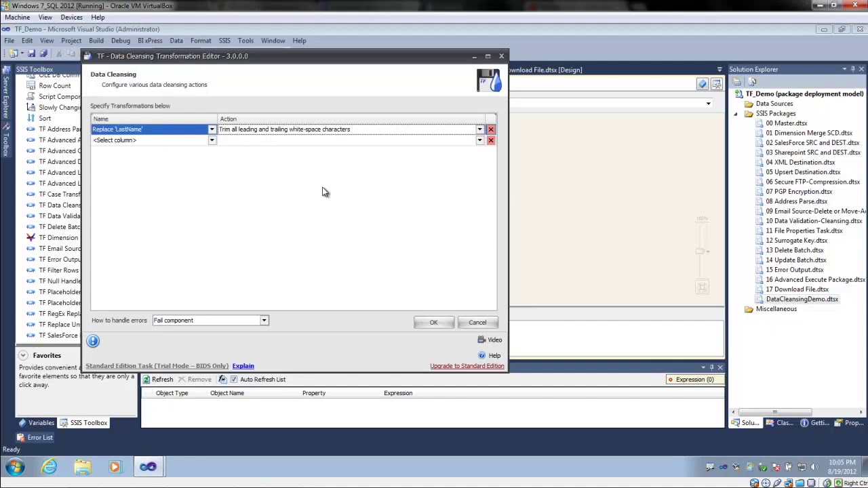The height and width of the screenshot is (488, 868).
Task: Choose the TF Dimension toolbox icon
Action: (x=31, y=237)
